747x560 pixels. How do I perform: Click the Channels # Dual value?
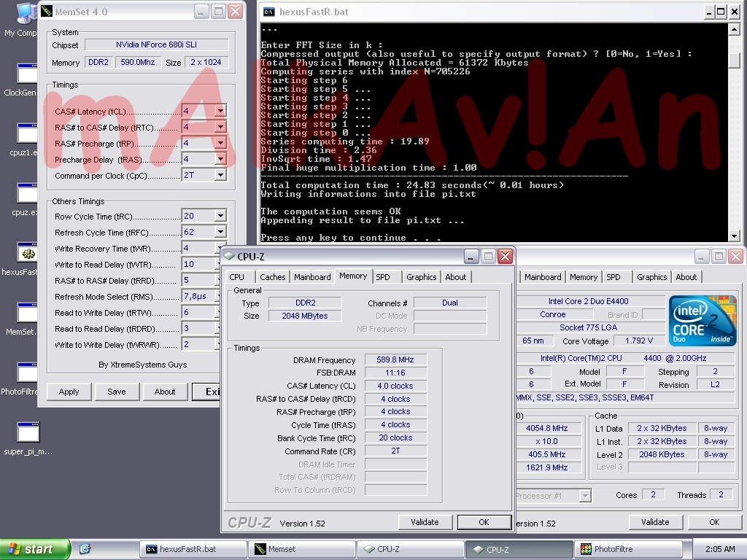click(449, 303)
